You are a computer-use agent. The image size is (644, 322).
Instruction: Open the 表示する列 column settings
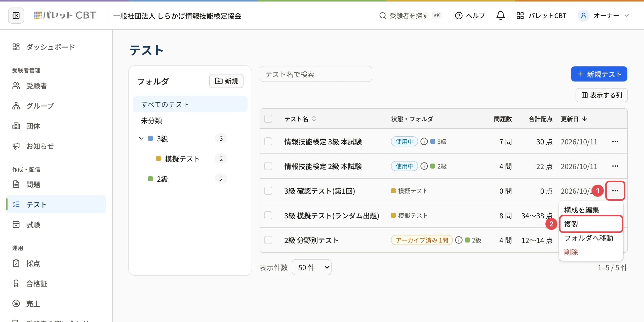point(601,95)
